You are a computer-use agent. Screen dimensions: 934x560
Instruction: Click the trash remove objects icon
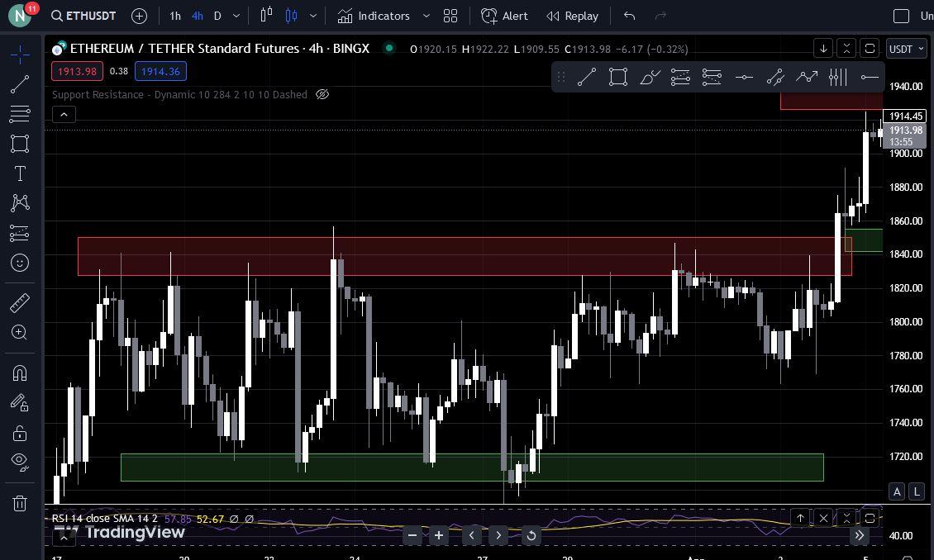pyautogui.click(x=20, y=504)
